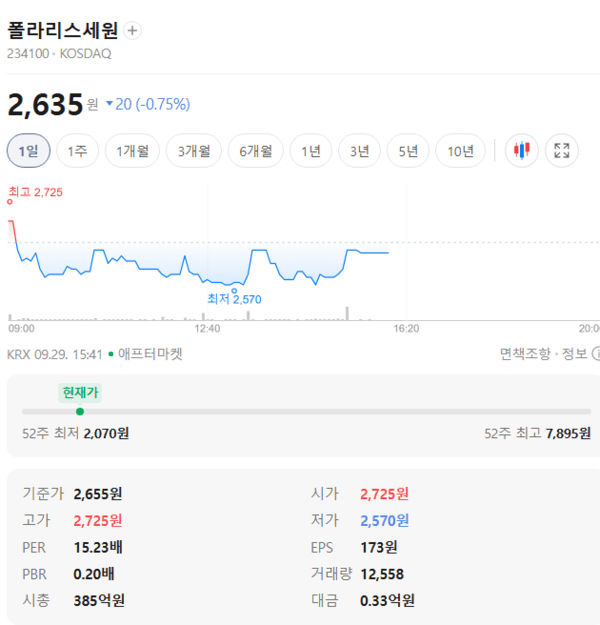The image size is (600, 625).
Task: Click the green 현재가 dot on 52-week range bar
Action: [x=80, y=411]
